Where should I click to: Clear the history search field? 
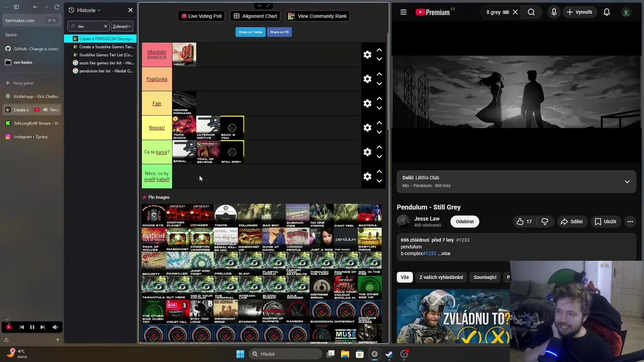pos(106,26)
